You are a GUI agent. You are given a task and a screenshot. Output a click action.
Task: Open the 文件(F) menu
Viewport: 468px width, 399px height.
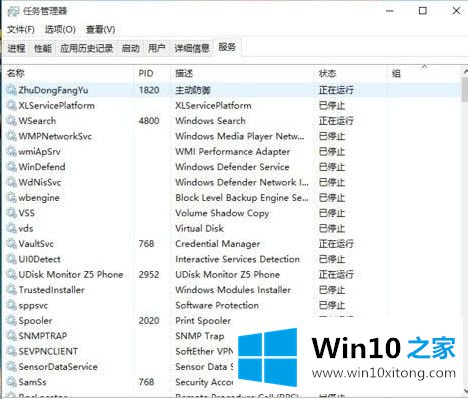[x=21, y=29]
